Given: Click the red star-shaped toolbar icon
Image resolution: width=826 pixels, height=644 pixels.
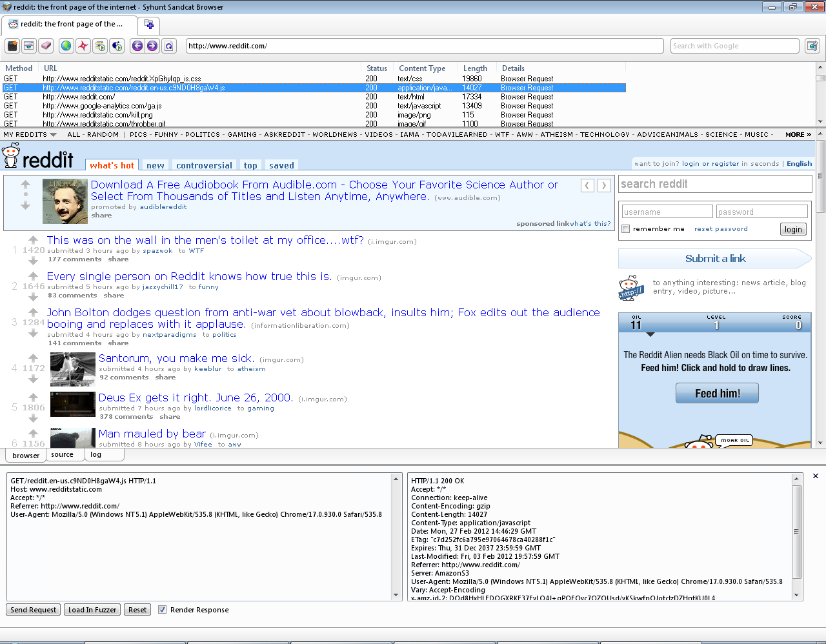Looking at the screenshot, I should 83,46.
